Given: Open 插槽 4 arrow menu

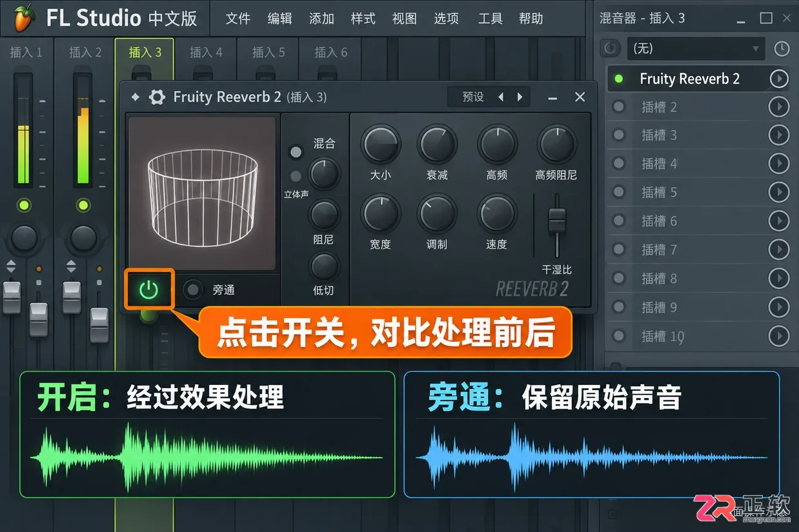Looking at the screenshot, I should coord(780,164).
